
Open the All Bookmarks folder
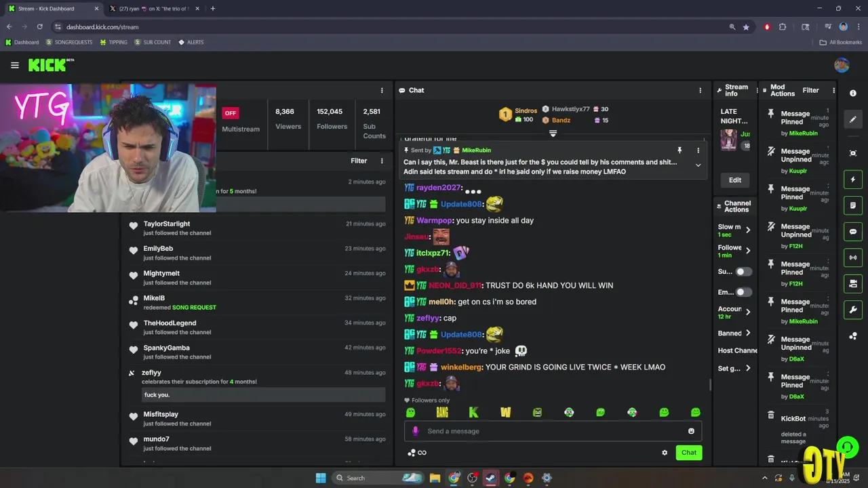click(841, 42)
